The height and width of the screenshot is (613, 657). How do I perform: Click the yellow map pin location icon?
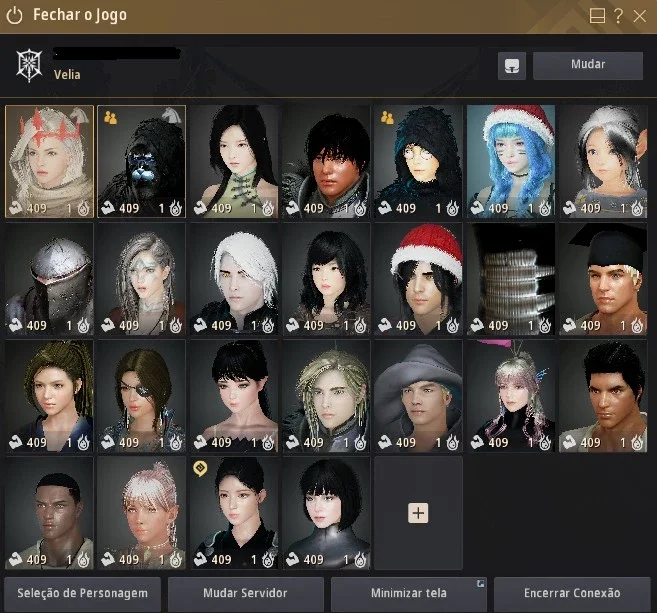tap(200, 469)
